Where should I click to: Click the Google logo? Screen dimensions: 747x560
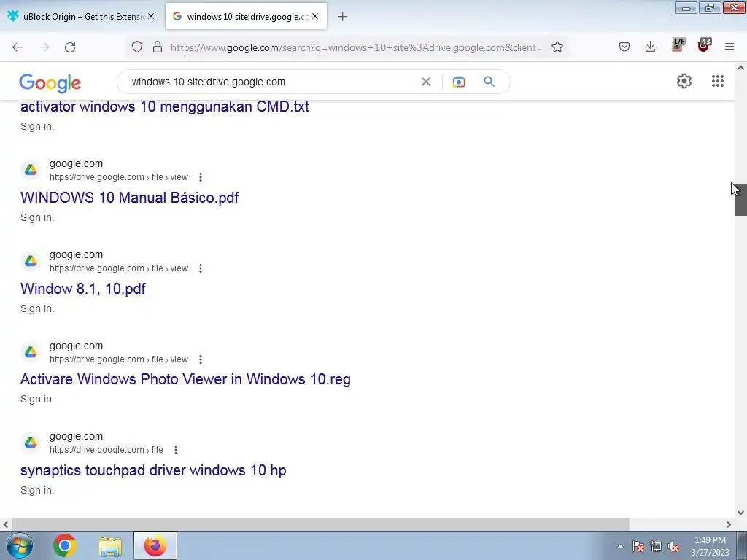[x=50, y=83]
